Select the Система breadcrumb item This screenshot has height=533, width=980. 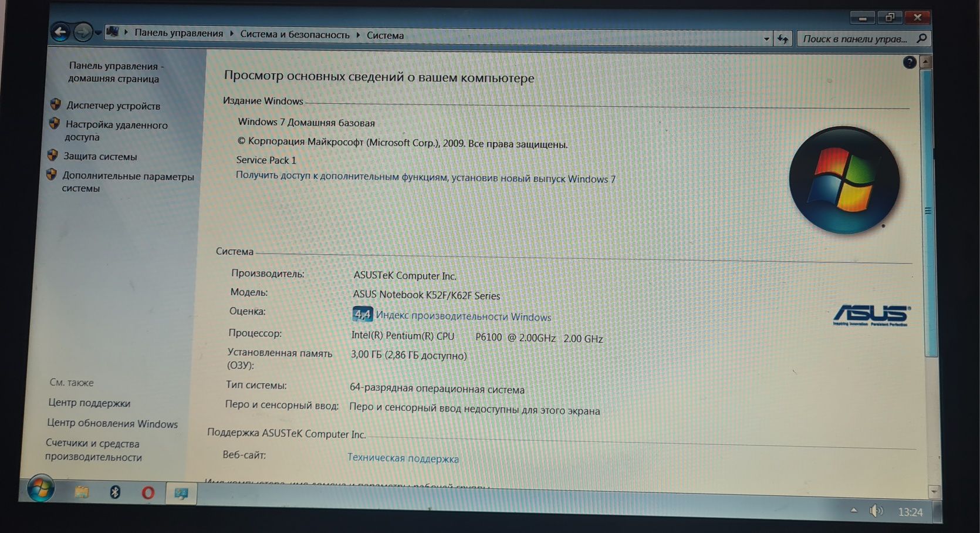click(x=385, y=35)
